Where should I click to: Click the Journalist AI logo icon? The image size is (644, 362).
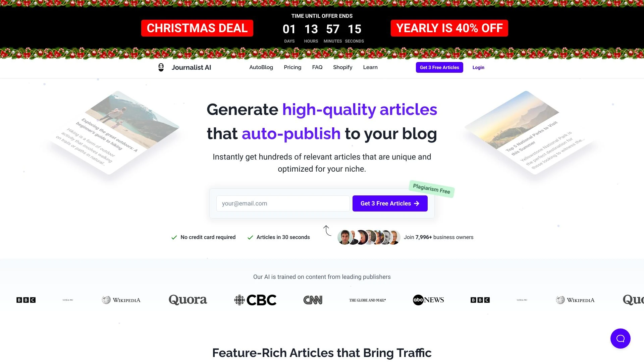pos(161,67)
